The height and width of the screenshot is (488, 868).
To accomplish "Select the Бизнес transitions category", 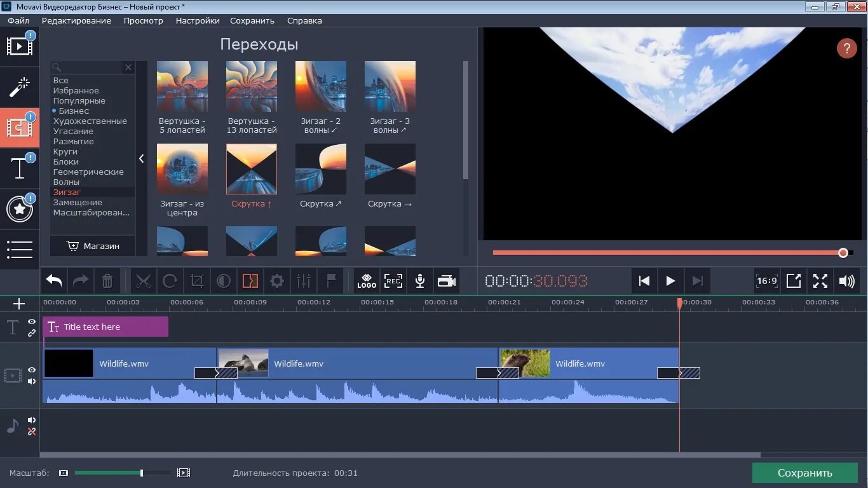I will pyautogui.click(x=74, y=111).
